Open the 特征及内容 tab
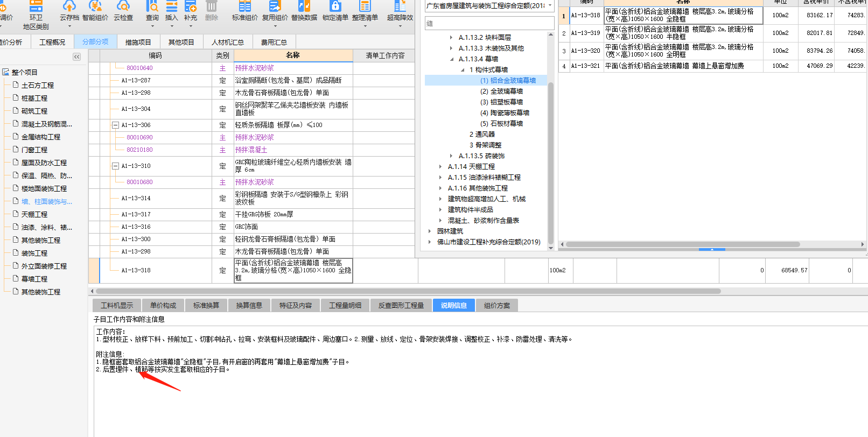Screen dimensions: 868x437 296,305
